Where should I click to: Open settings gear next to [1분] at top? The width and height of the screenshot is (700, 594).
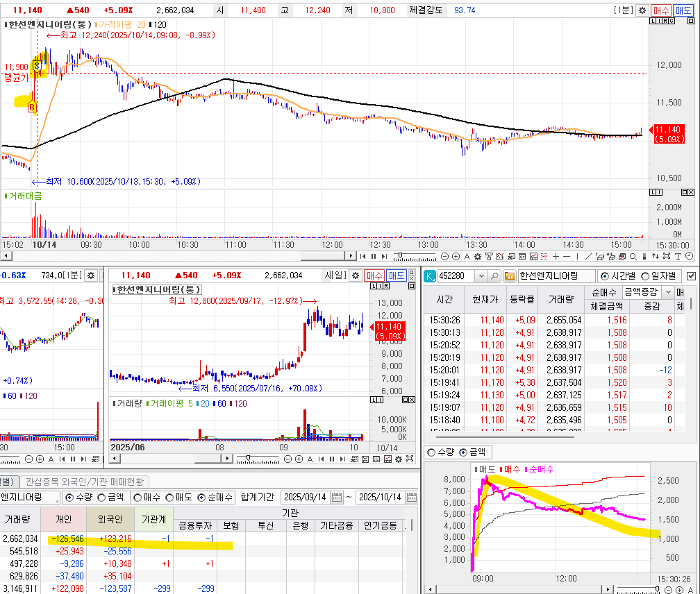tap(642, 10)
